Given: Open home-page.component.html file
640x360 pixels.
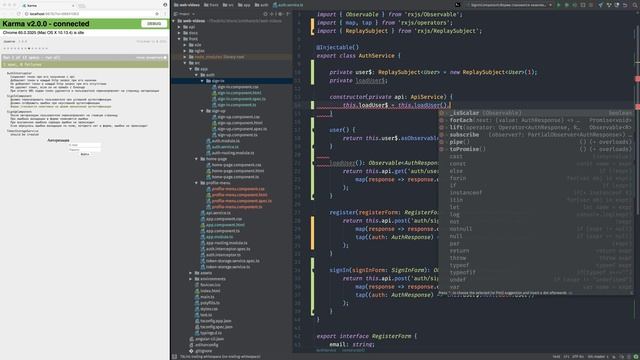Looking at the screenshot, I should click(x=238, y=171).
